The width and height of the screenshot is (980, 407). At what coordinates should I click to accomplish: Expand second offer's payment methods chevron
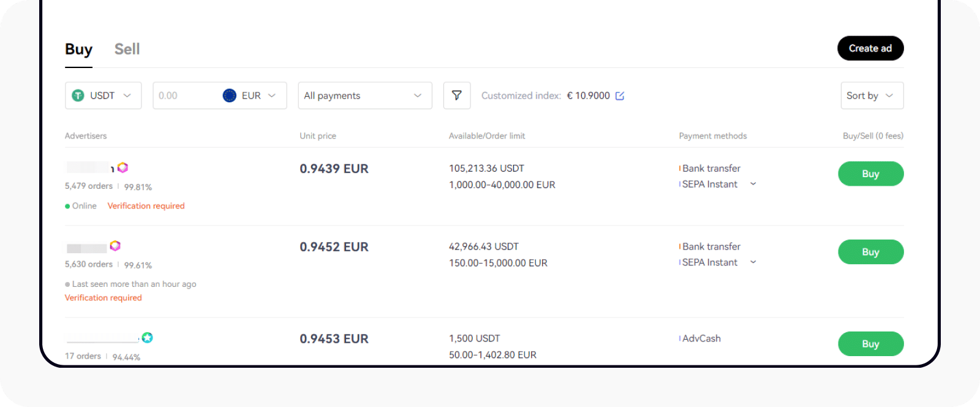coord(753,262)
